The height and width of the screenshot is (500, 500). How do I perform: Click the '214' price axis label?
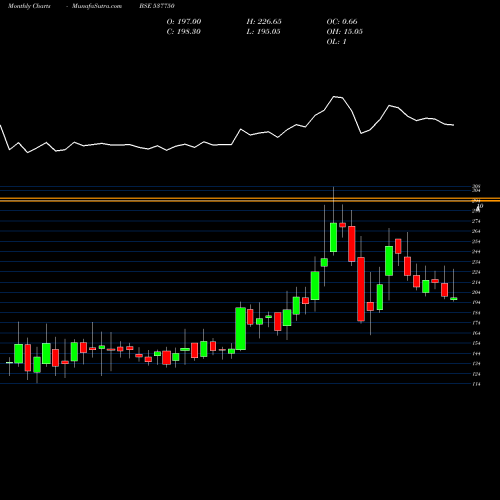click(476, 282)
